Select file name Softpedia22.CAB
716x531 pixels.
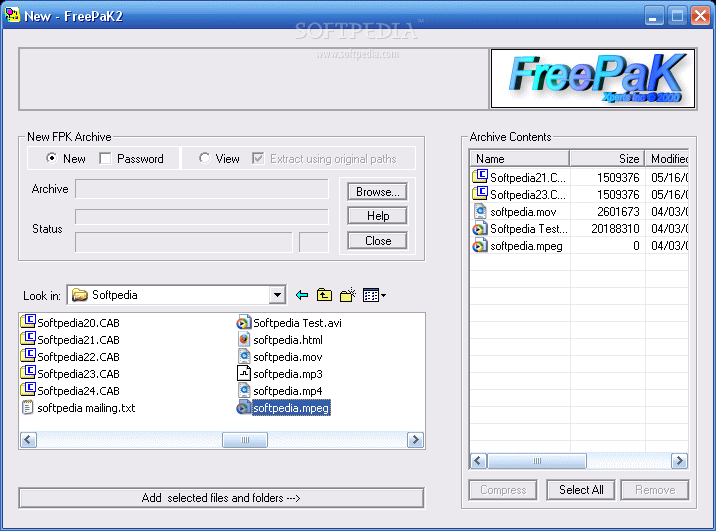(79, 357)
